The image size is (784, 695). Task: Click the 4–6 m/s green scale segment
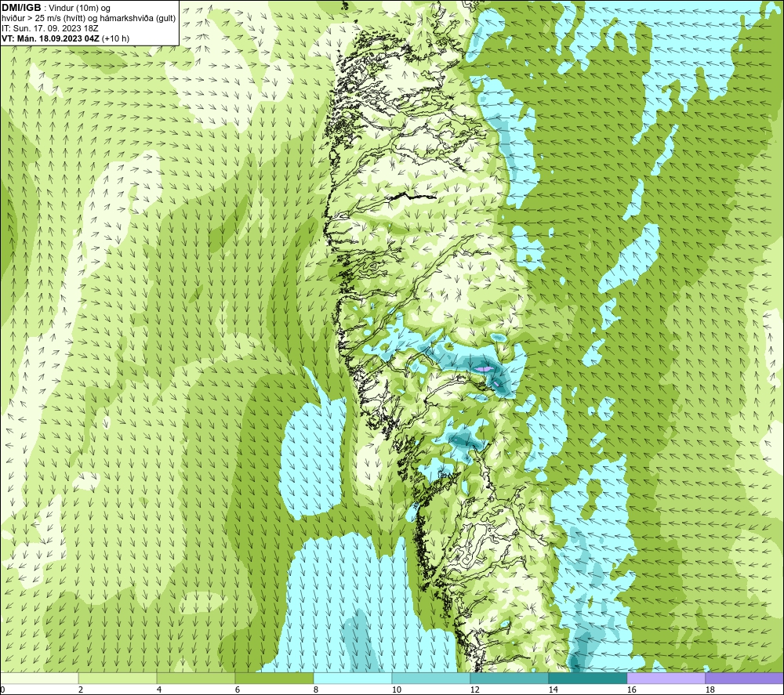(x=196, y=679)
